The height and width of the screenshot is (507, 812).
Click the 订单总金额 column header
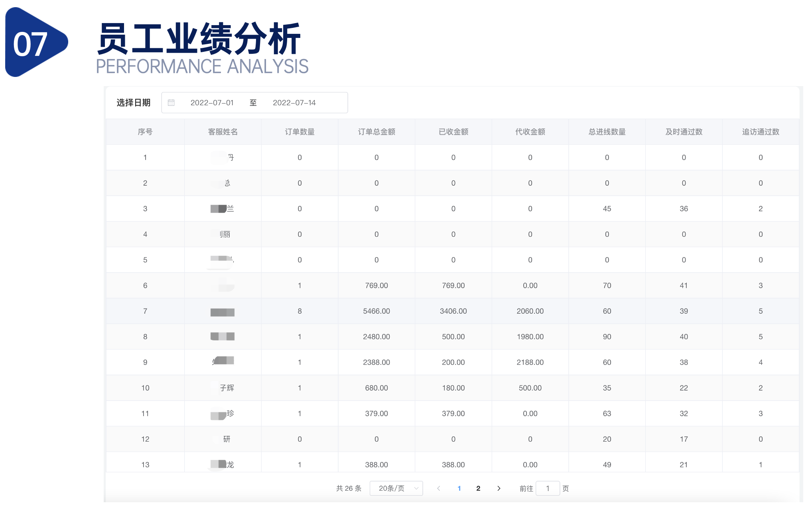point(376,132)
